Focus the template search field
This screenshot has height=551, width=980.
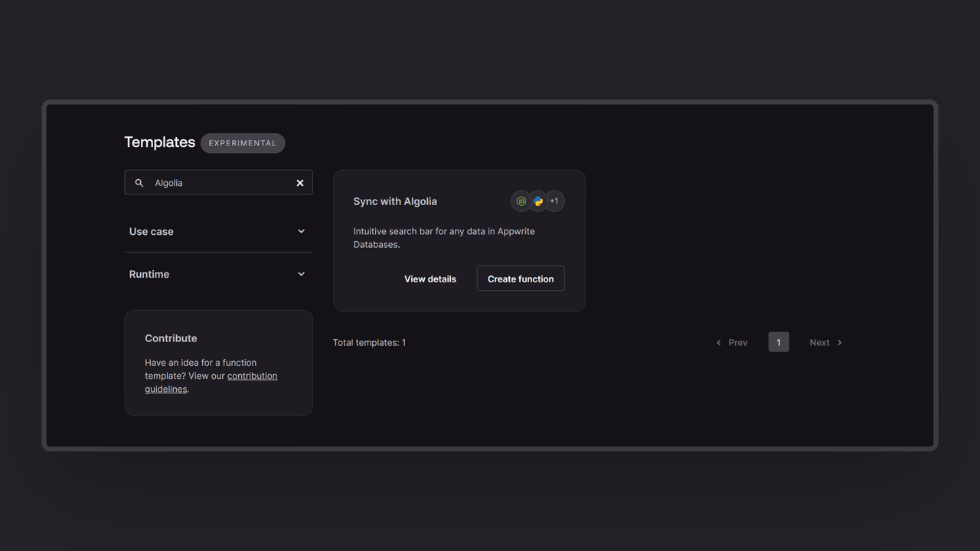point(218,183)
